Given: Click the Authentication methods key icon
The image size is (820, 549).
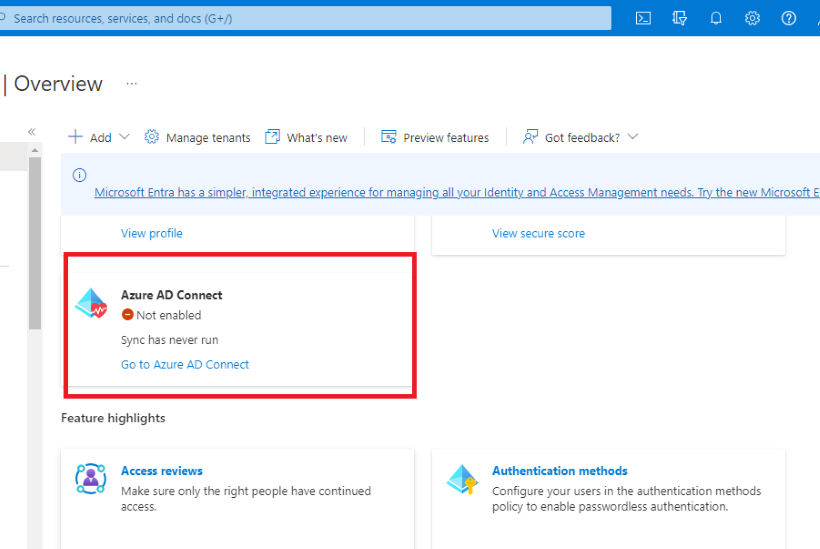Looking at the screenshot, I should [x=462, y=479].
